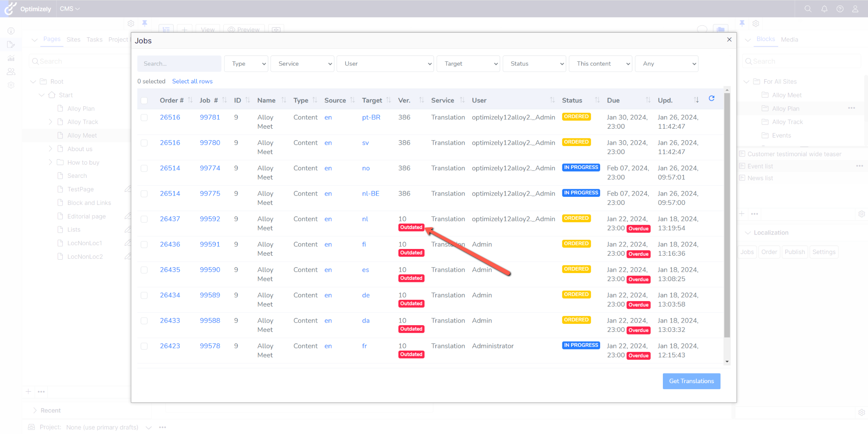Image resolution: width=868 pixels, height=434 pixels.
Task: Sort by the ID column sort arrows
Action: [248, 100]
